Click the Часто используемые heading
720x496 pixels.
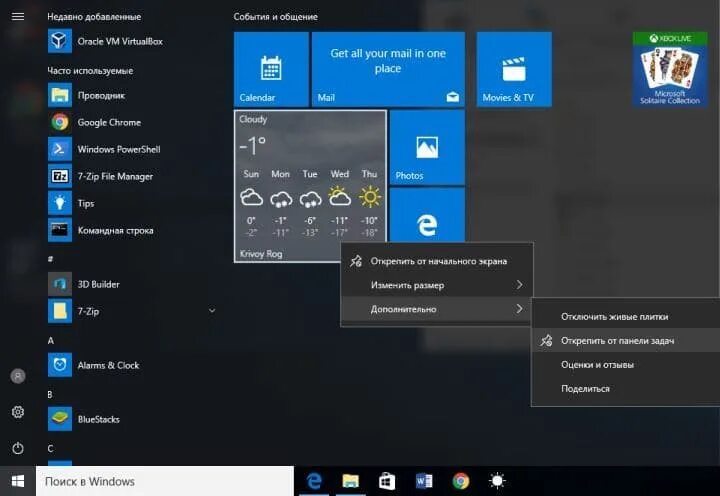90,71
